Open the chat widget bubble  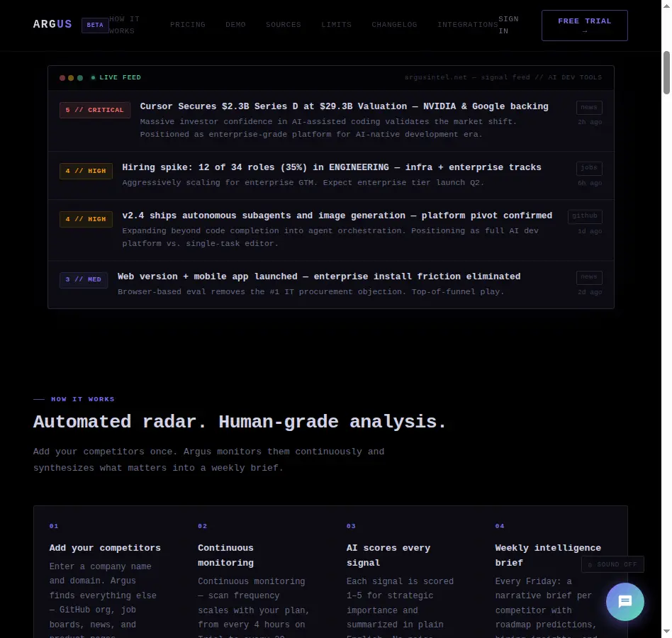click(625, 602)
